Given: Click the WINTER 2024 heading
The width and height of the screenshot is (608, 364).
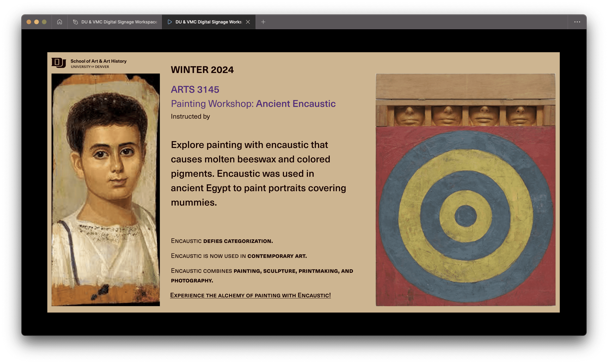Looking at the screenshot, I should 202,70.
